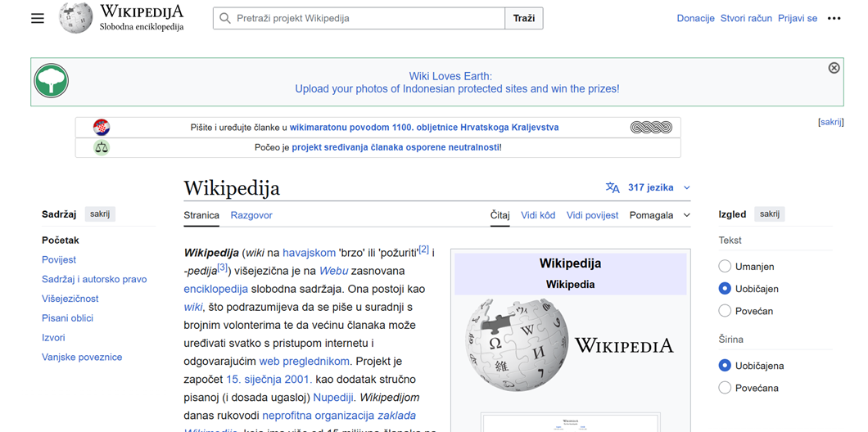Open the havajskom article link

coord(309,253)
